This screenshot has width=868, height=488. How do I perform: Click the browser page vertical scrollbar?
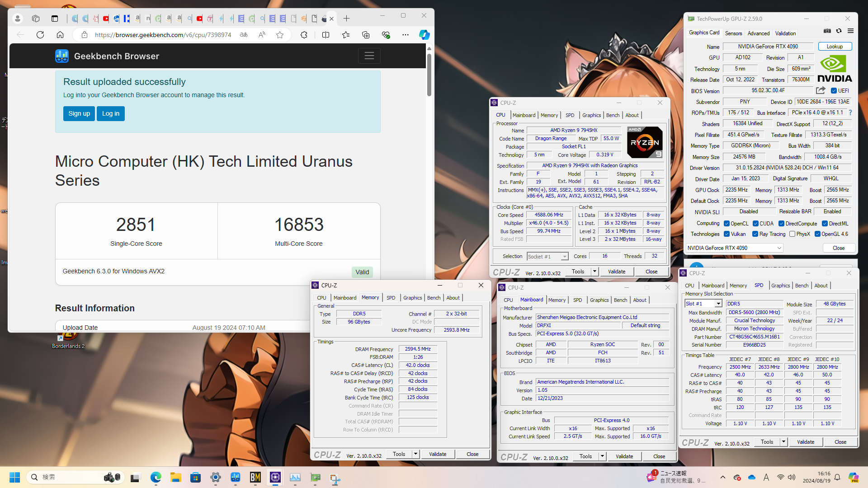(429, 75)
